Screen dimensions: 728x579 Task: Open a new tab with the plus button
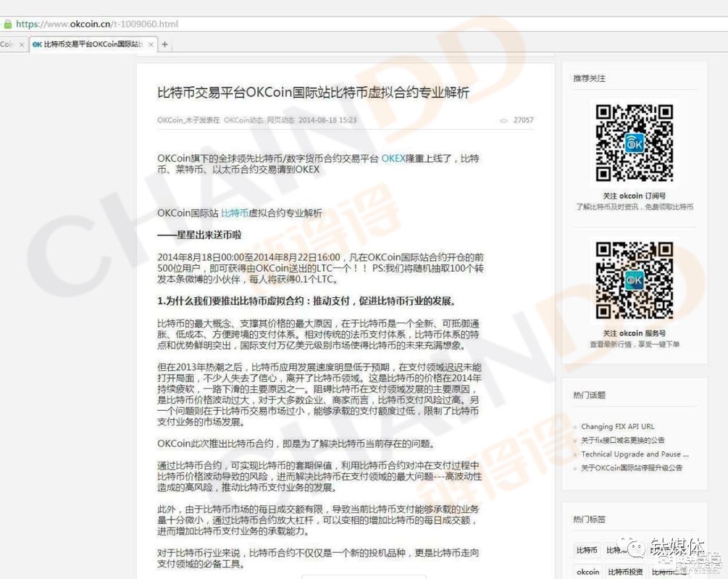tap(164, 43)
